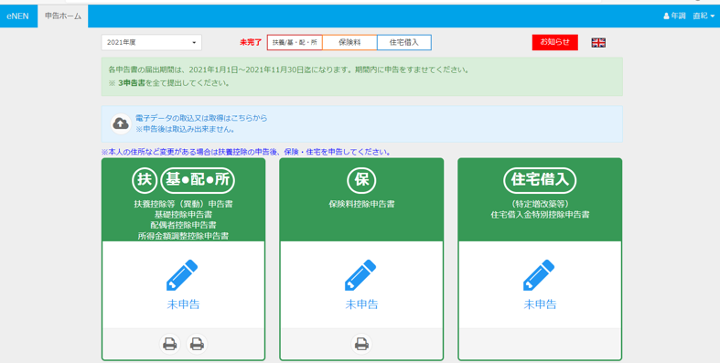
Task: Click the 3申告書を全て提出してください notice
Action: coord(169,83)
